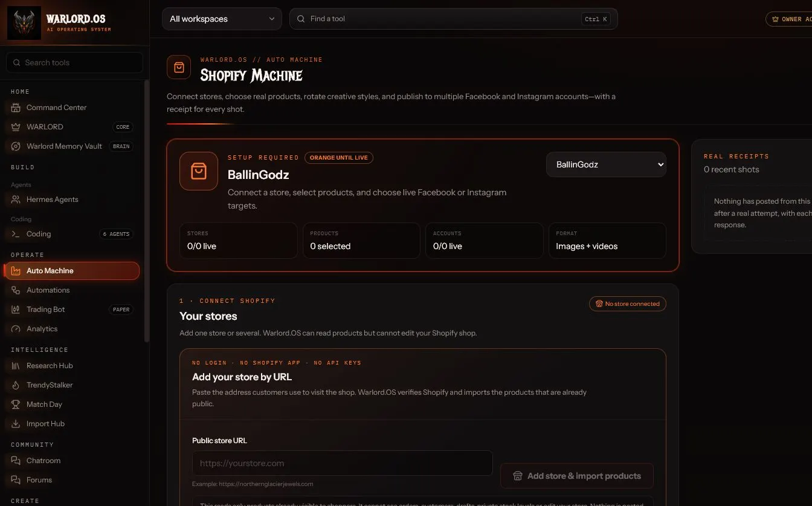Image resolution: width=812 pixels, height=506 pixels.
Task: Click the Format Images + videos card
Action: click(607, 241)
